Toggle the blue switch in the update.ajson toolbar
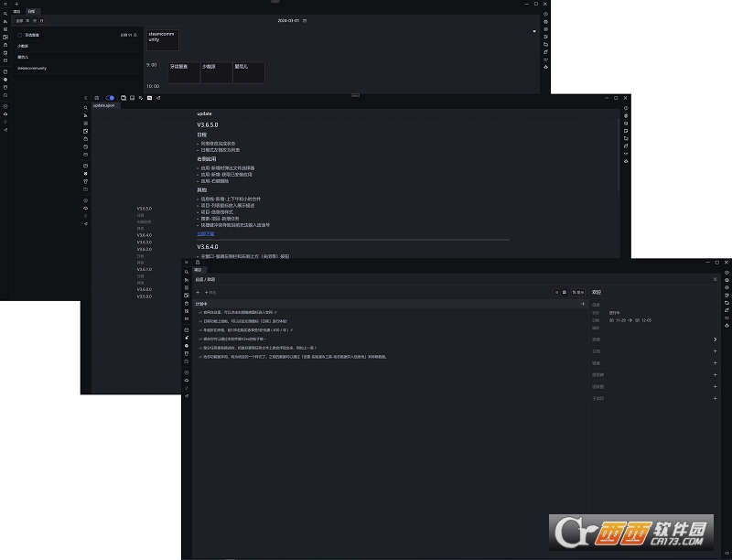732x560 pixels. [x=110, y=98]
